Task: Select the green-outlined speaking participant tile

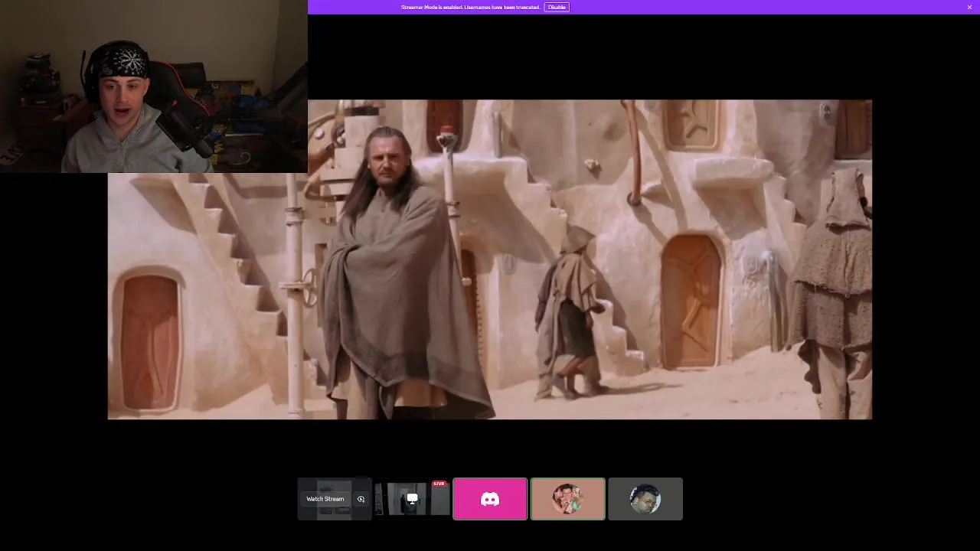Action: click(x=568, y=499)
